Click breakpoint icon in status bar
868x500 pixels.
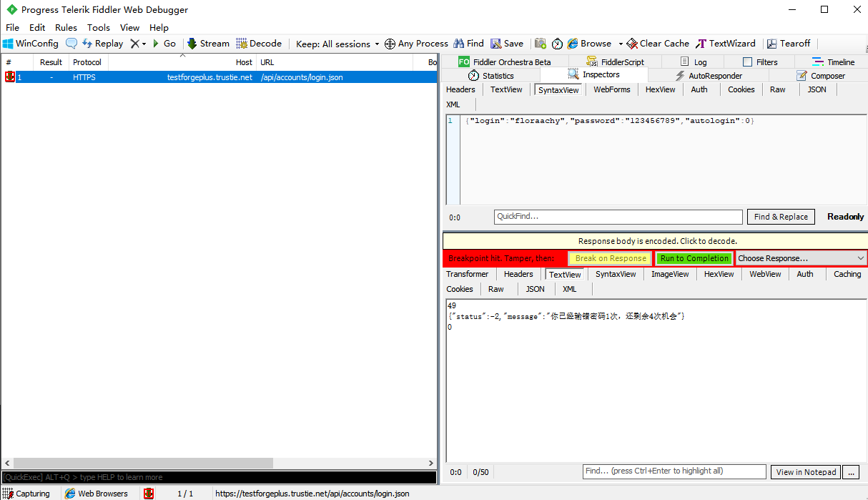click(x=149, y=494)
